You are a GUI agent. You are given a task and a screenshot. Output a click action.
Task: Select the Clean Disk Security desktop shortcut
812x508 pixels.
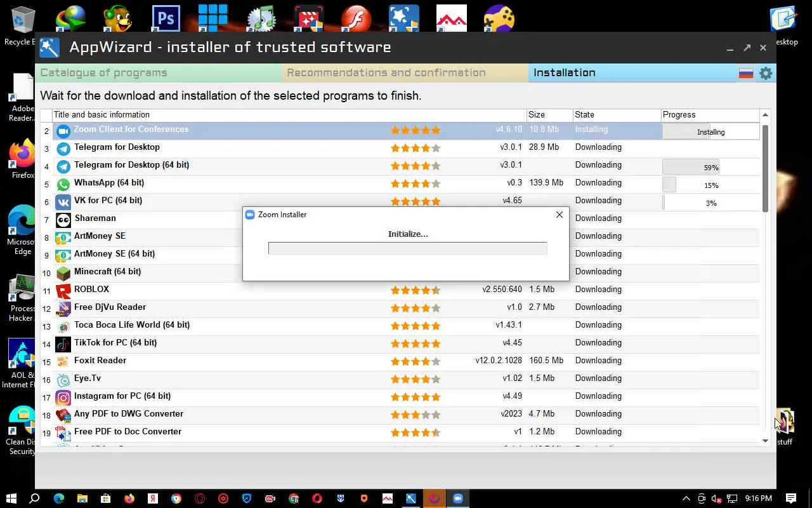pyautogui.click(x=23, y=431)
